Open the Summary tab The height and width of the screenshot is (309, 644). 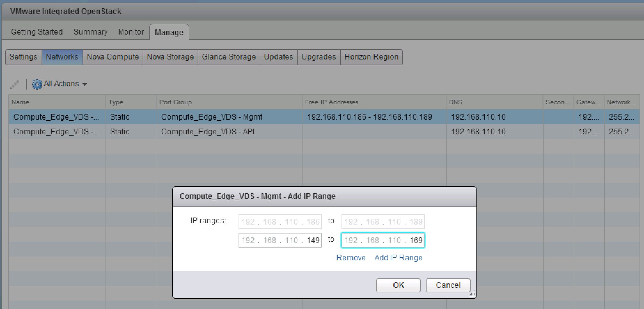pyautogui.click(x=90, y=32)
